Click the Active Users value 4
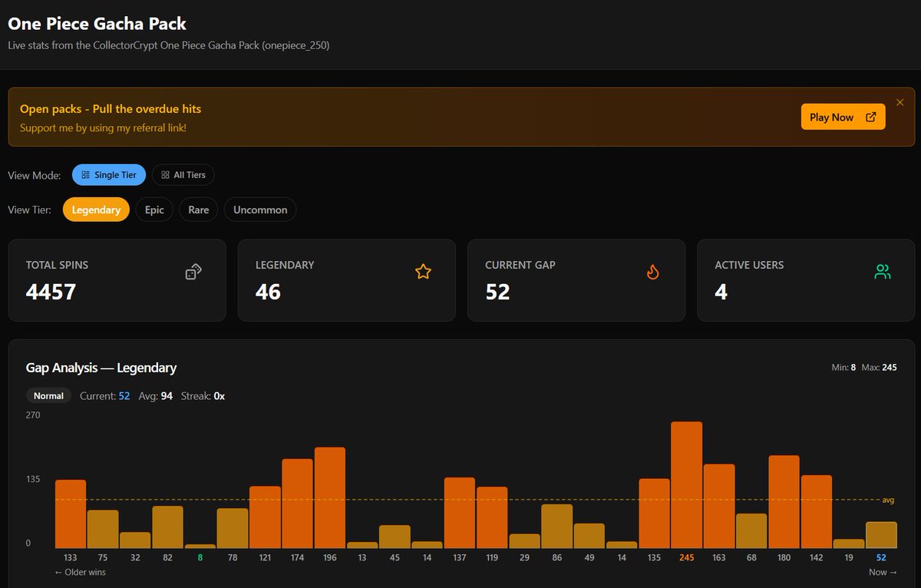921x588 pixels. pos(721,292)
